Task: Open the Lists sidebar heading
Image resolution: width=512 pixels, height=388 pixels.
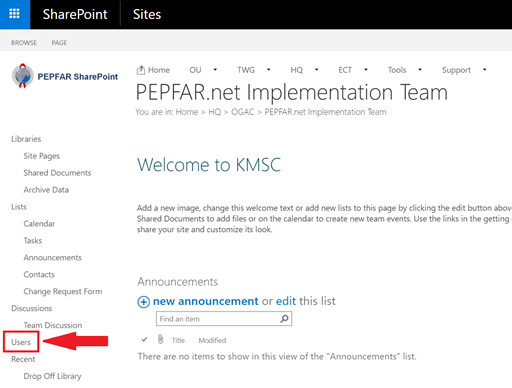Action: click(x=19, y=207)
